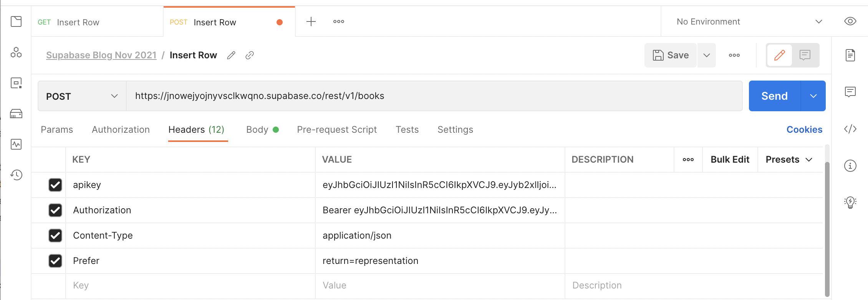The width and height of the screenshot is (868, 300).
Task: Click the Bulk Edit button
Action: 730,160
